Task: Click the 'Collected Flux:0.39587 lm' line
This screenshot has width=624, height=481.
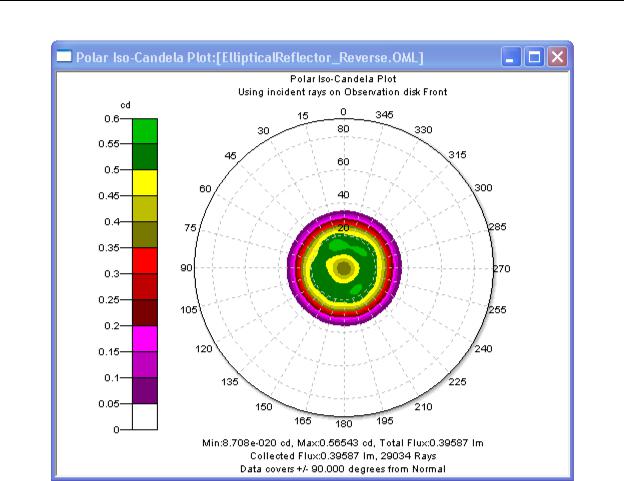Action: point(343,456)
